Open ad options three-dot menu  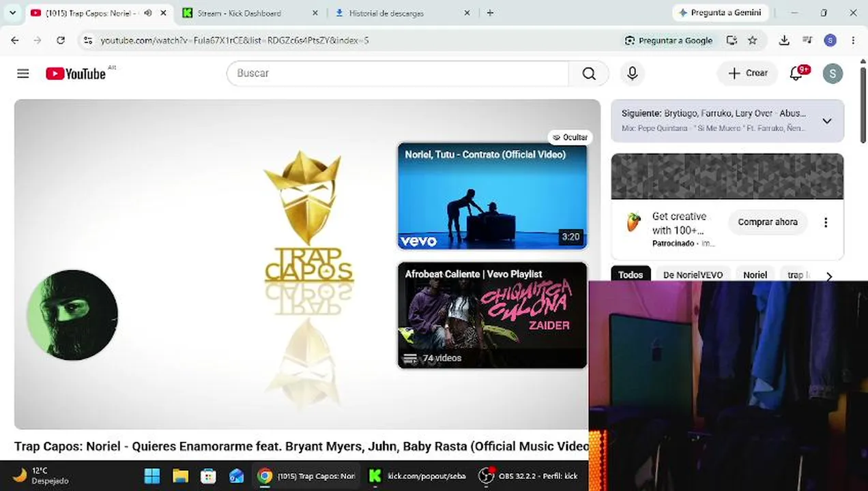click(826, 222)
